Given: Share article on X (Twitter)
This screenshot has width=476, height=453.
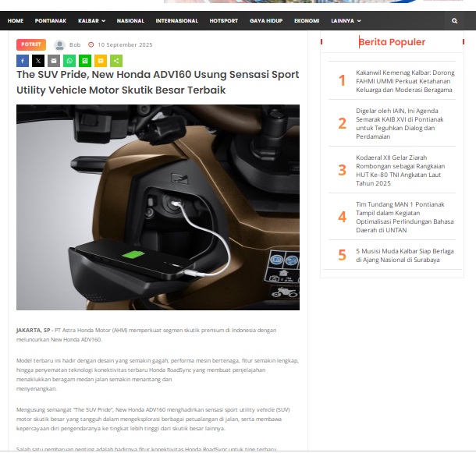Looking at the screenshot, I should tap(38, 61).
